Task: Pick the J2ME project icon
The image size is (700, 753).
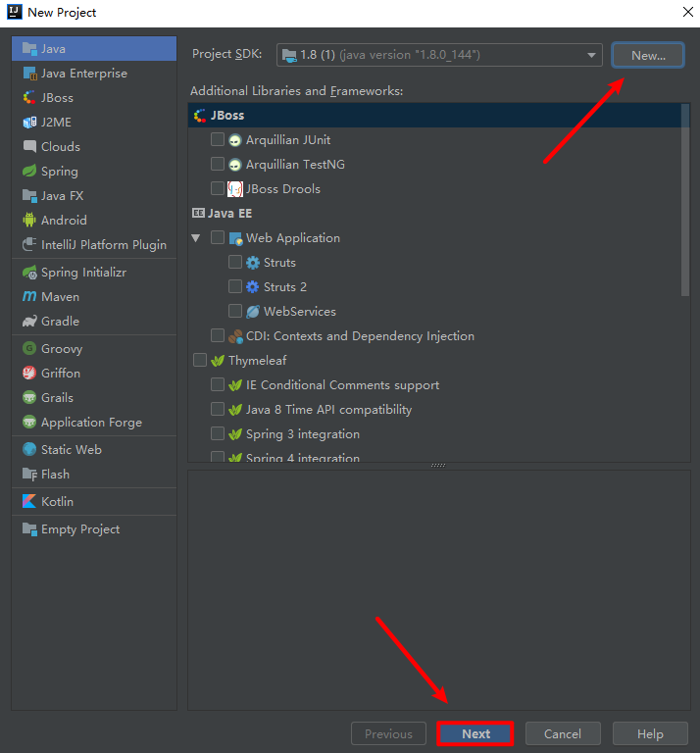Action: click(29, 122)
